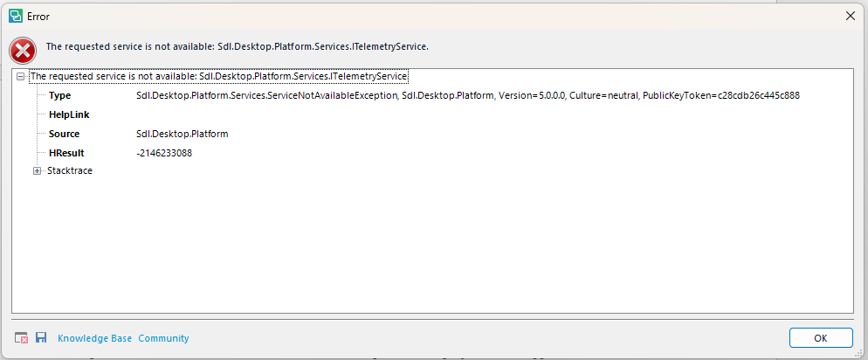Click the -2146233088 HResult value
Image resolution: width=868 pixels, height=360 pixels.
click(164, 153)
